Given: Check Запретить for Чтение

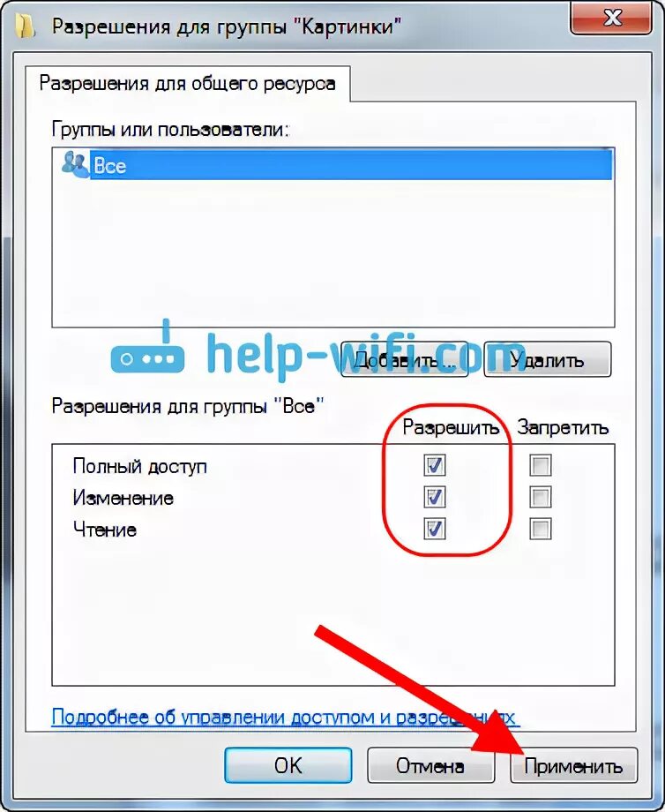Looking at the screenshot, I should (x=541, y=529).
